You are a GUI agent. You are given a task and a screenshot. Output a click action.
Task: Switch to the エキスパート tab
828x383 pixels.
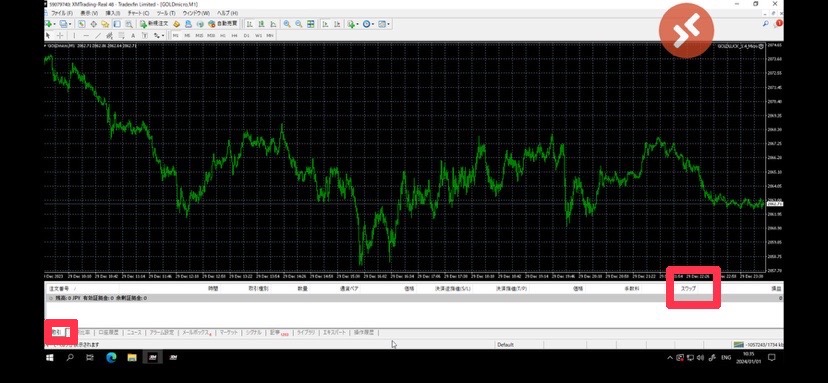(335, 332)
